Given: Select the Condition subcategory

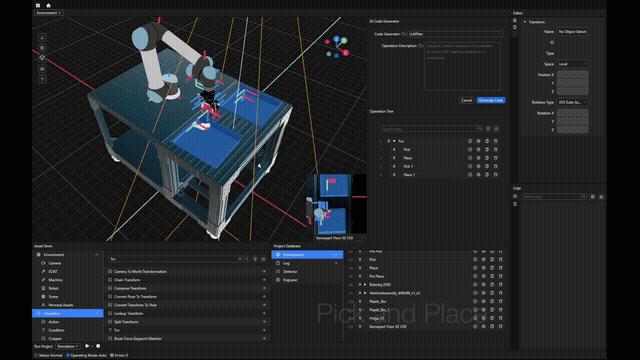Looking at the screenshot, I should (56, 330).
